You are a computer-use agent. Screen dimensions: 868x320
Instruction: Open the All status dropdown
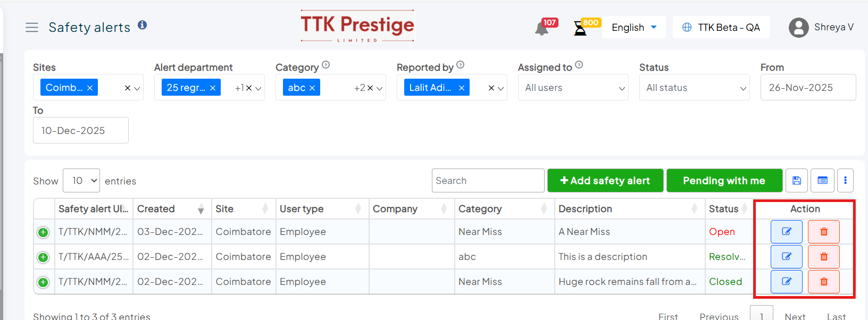[x=694, y=88]
